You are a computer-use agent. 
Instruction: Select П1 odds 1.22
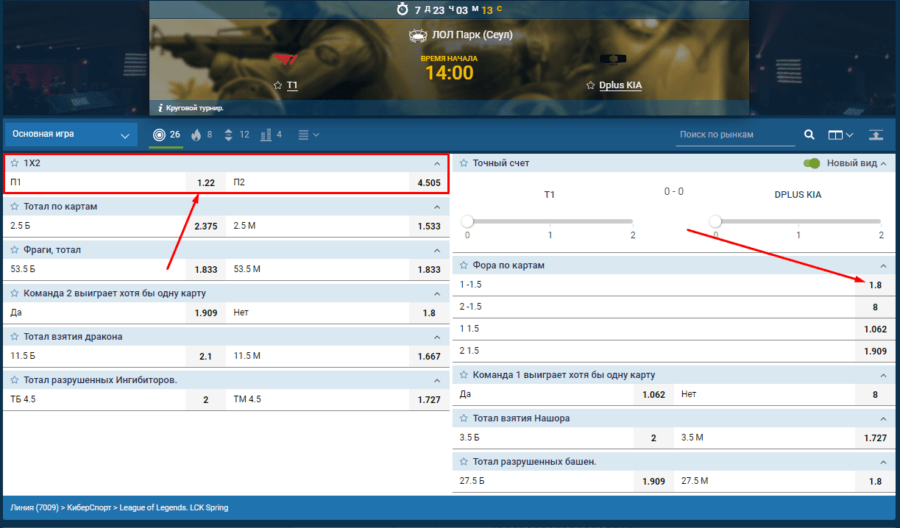pos(205,183)
